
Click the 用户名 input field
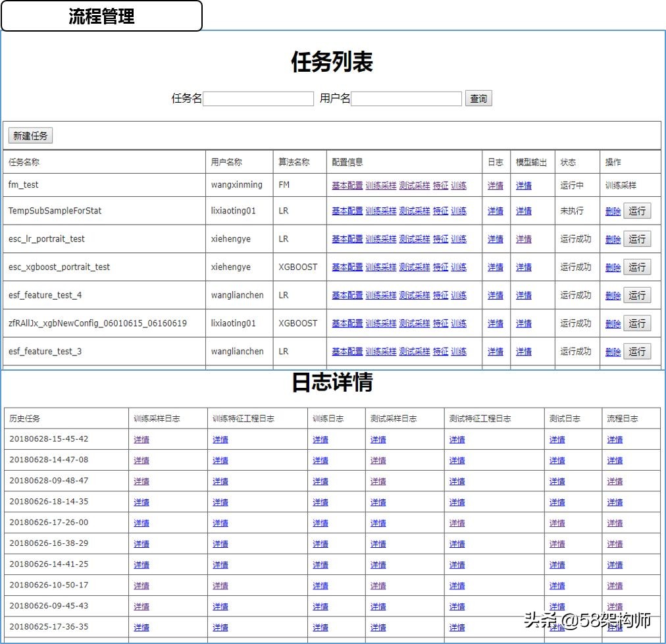[x=406, y=99]
